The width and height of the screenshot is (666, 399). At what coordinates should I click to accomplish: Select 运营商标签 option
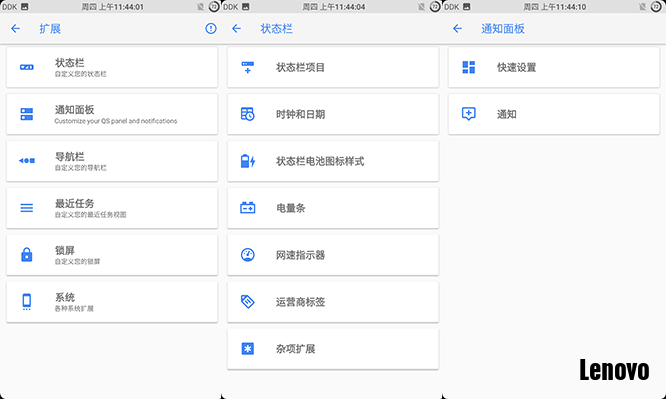pos(333,302)
